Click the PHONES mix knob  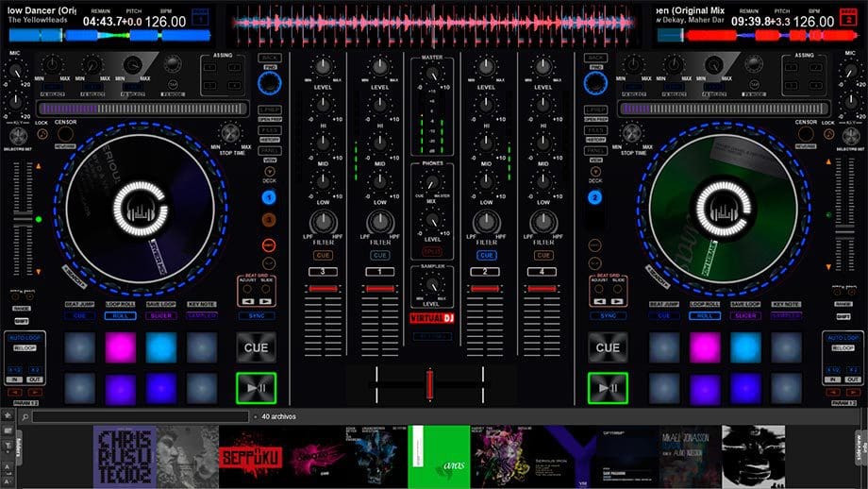pos(432,181)
